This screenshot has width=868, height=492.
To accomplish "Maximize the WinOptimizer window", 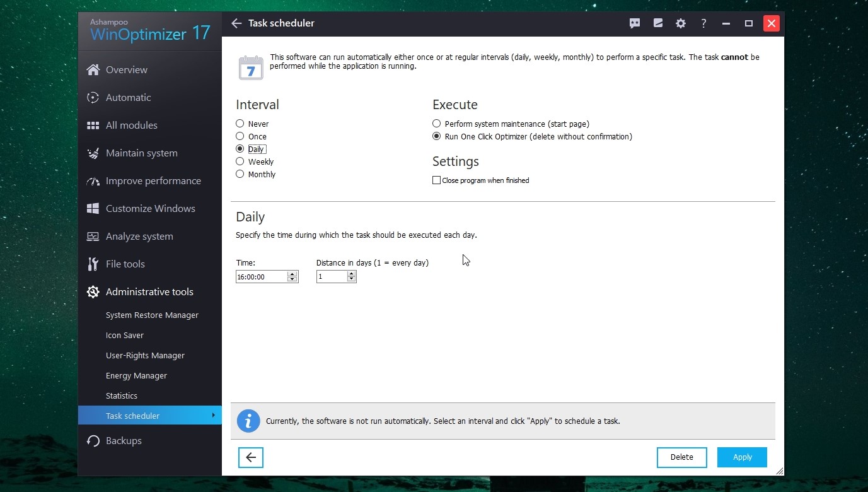I will (749, 23).
